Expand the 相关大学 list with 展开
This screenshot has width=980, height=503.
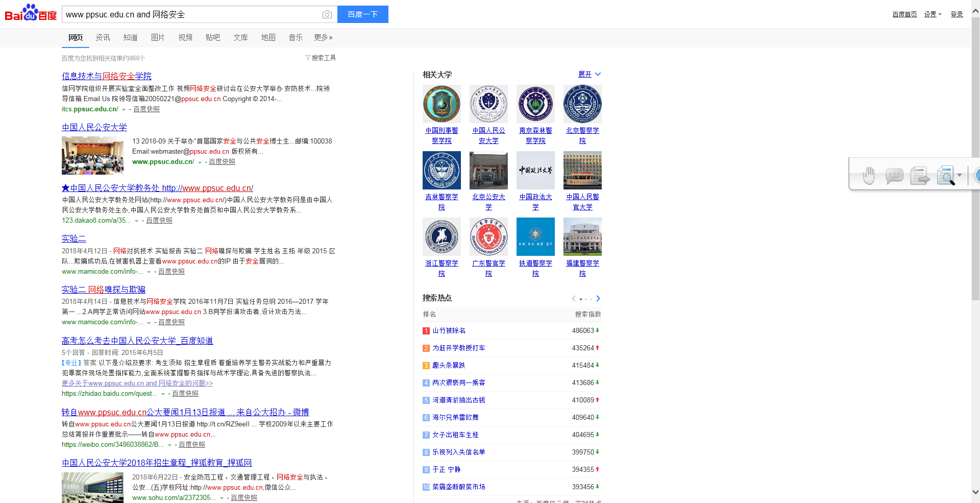click(x=590, y=75)
